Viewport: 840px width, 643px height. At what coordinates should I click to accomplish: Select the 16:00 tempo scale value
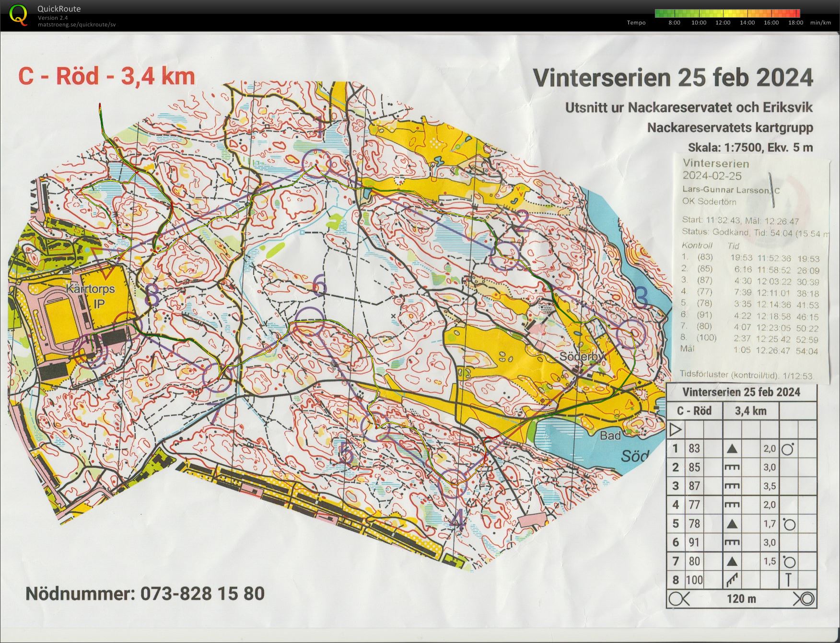click(771, 23)
